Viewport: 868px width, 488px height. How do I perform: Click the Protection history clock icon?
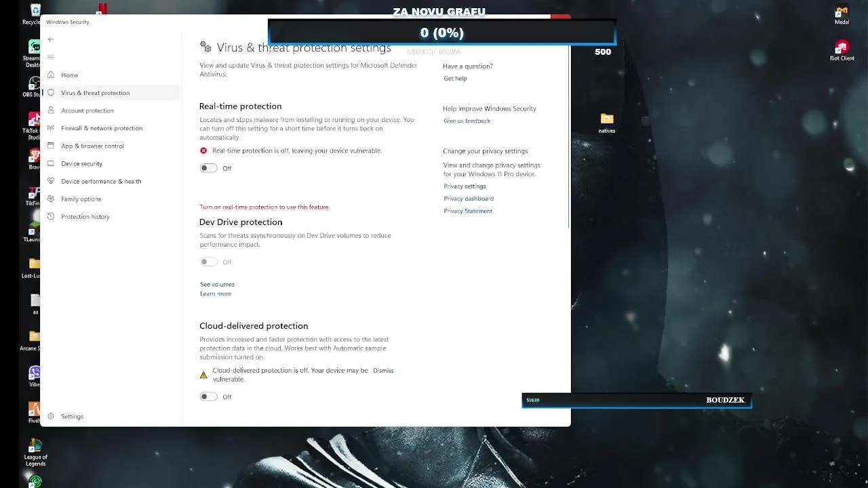point(51,216)
